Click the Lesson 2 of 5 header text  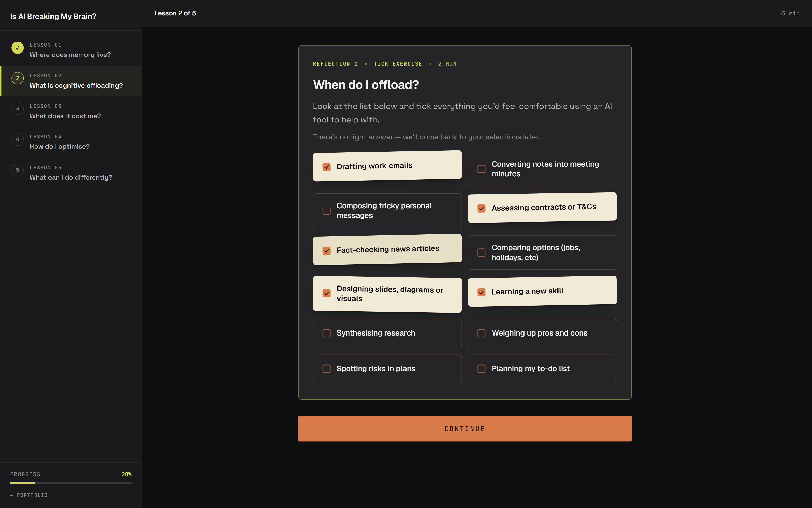pyautogui.click(x=175, y=13)
